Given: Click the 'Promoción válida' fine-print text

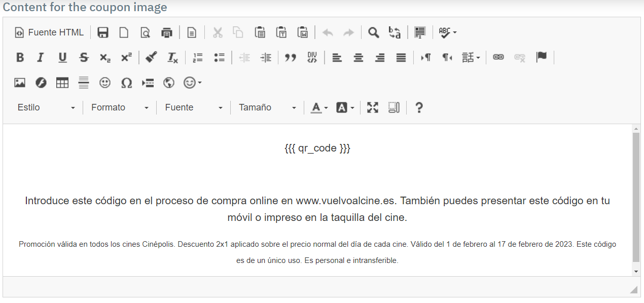Looking at the screenshot, I should pyautogui.click(x=317, y=252).
